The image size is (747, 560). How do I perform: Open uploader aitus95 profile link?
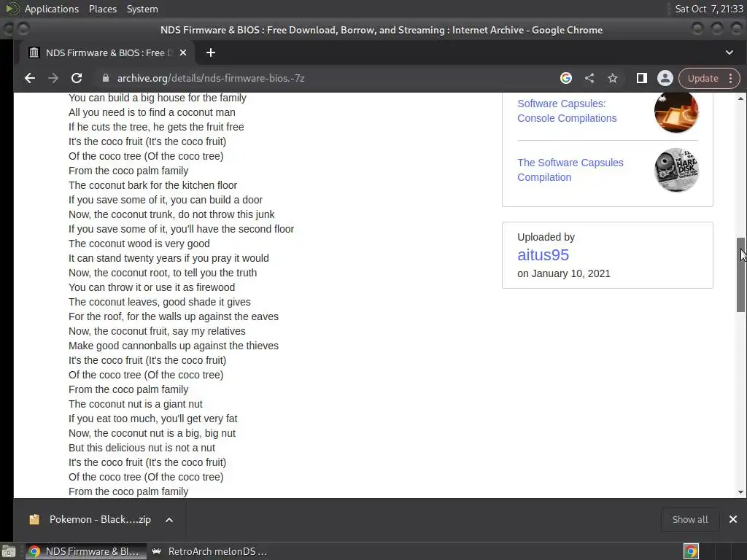[x=543, y=254]
